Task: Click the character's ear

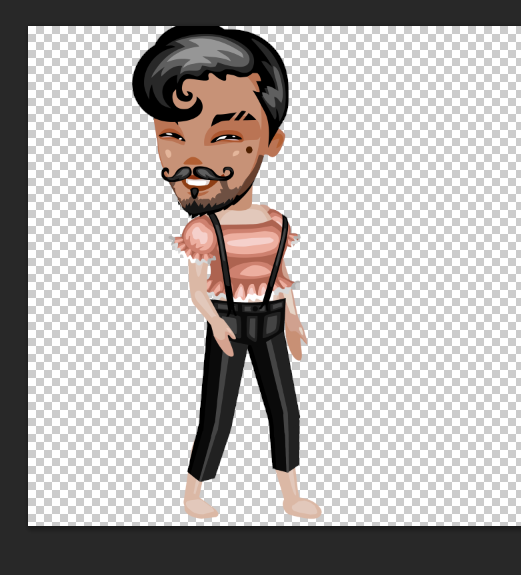Action: click(x=276, y=143)
